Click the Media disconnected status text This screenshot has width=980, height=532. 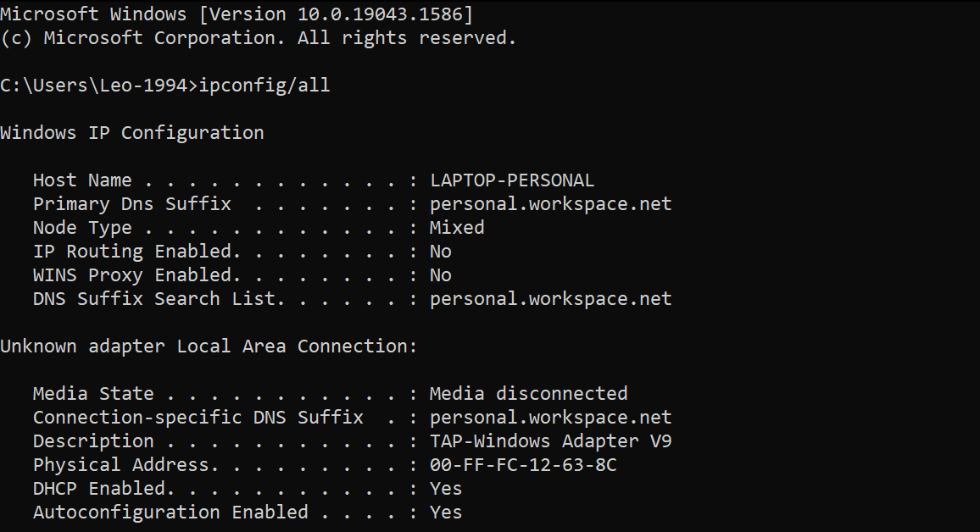point(528,394)
